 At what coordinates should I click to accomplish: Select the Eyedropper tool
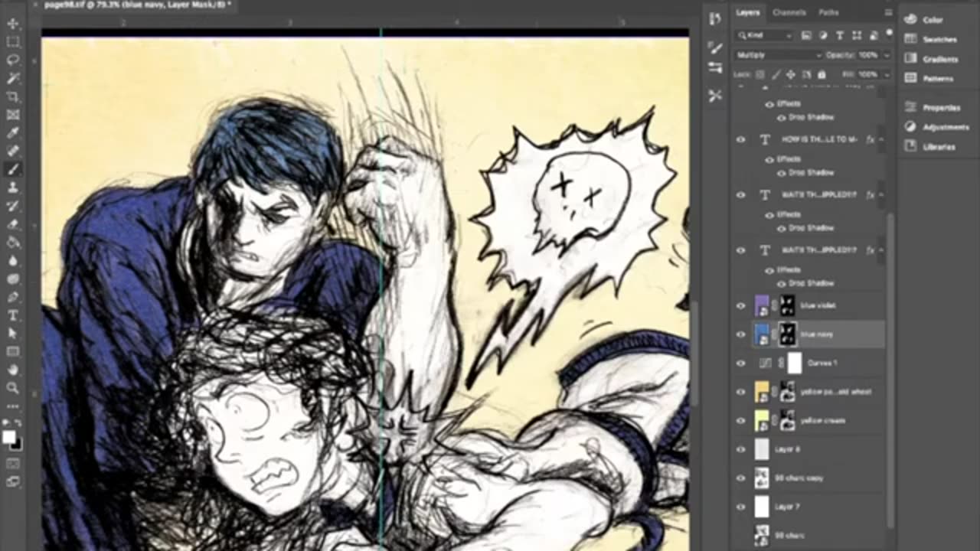[13, 133]
